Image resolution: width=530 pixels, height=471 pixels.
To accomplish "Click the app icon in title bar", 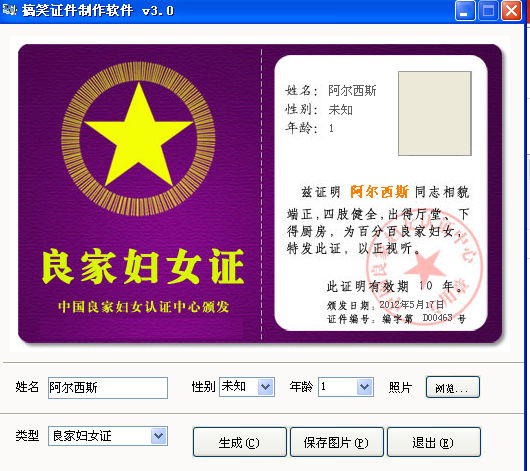I will point(9,10).
